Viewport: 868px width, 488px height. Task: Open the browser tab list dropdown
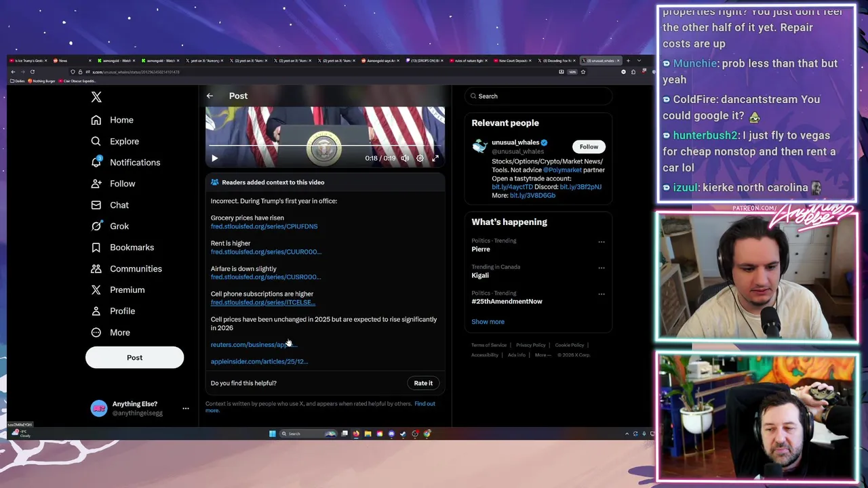[639, 60]
